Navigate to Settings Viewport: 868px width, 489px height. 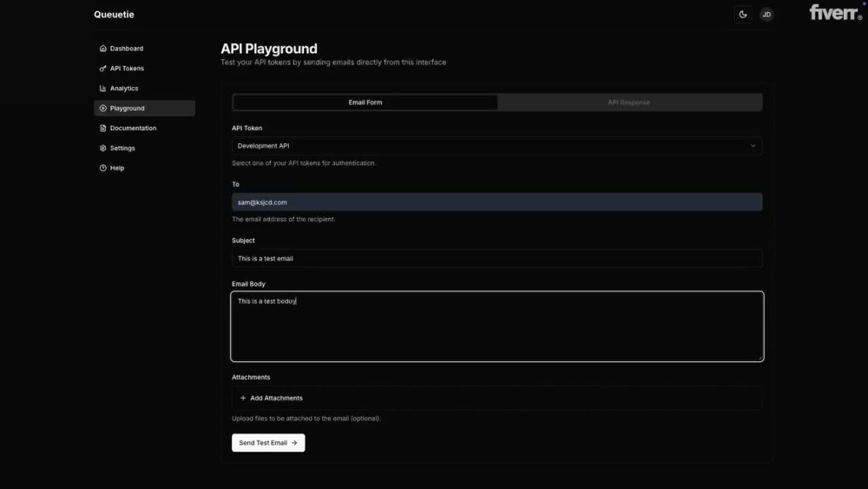pos(144,149)
